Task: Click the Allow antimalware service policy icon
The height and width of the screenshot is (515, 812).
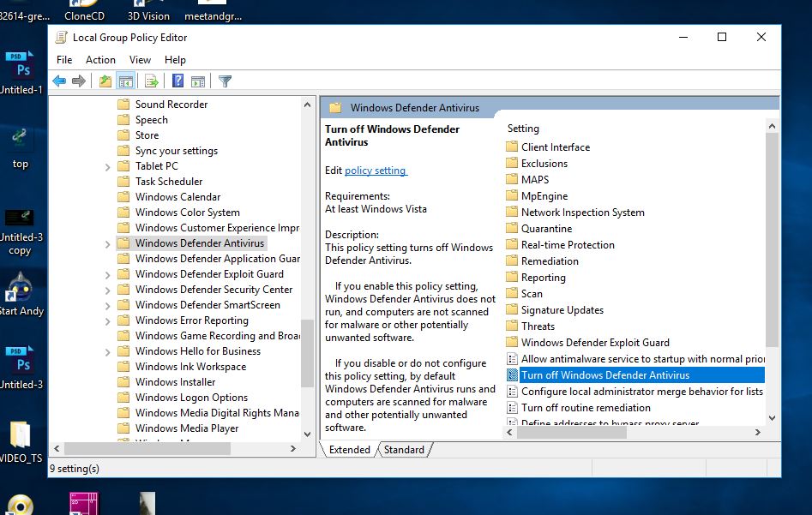Action: pos(512,359)
